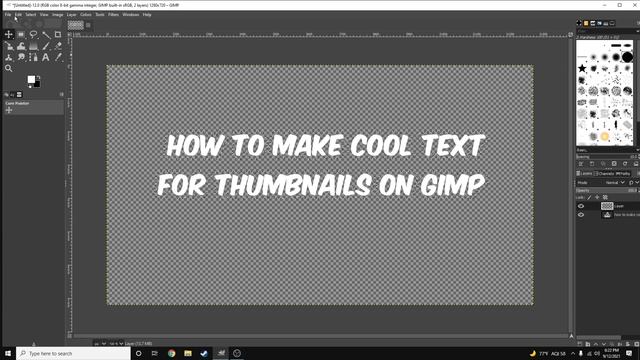Open the Filters menu
The height and width of the screenshot is (360, 640).
click(113, 15)
